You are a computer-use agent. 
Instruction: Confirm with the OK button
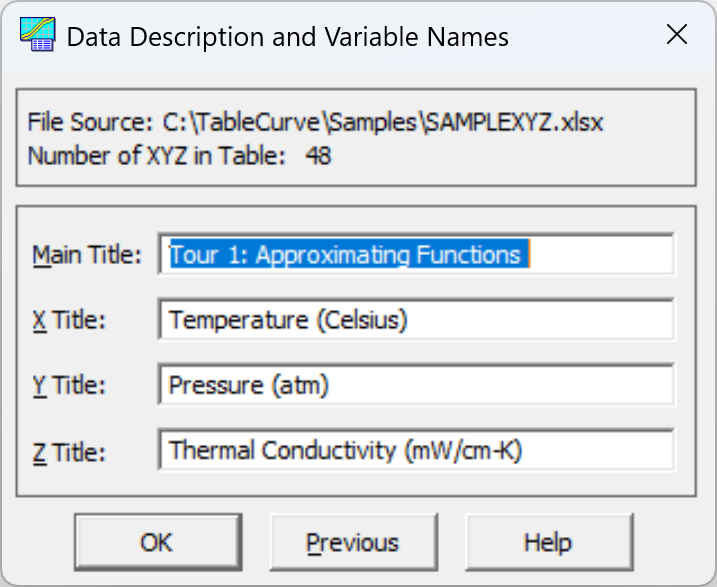coord(158,542)
